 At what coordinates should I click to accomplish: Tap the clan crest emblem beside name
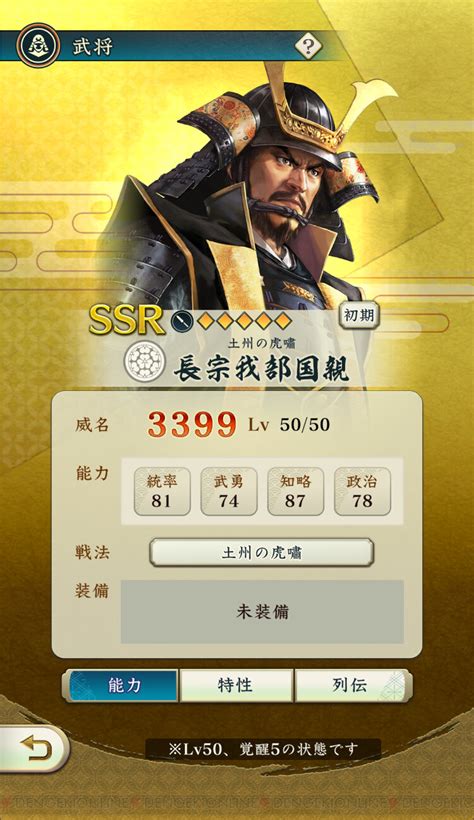coord(145,360)
